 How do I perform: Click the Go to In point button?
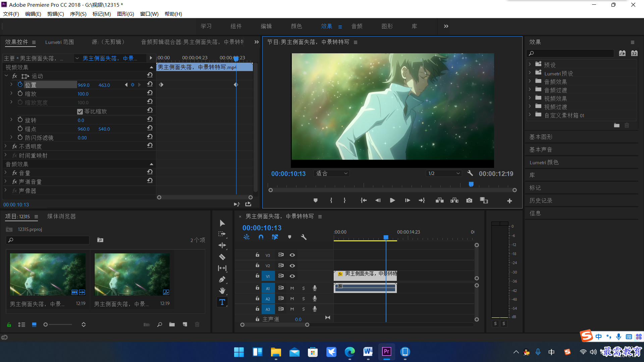click(x=364, y=200)
